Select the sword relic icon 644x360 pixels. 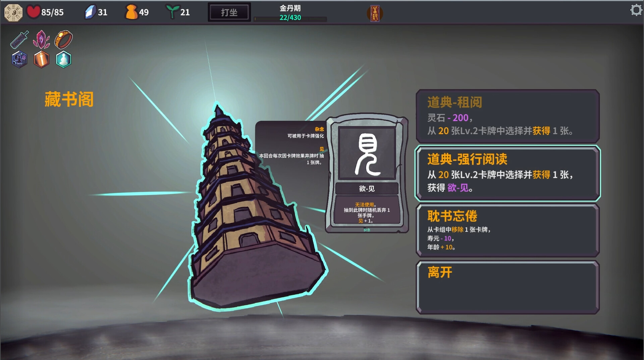click(x=19, y=40)
